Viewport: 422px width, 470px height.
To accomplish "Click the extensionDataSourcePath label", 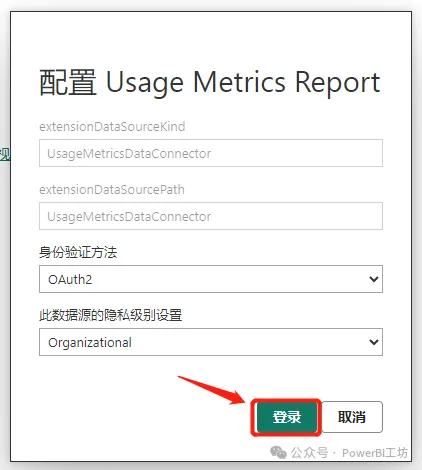I will point(112,190).
